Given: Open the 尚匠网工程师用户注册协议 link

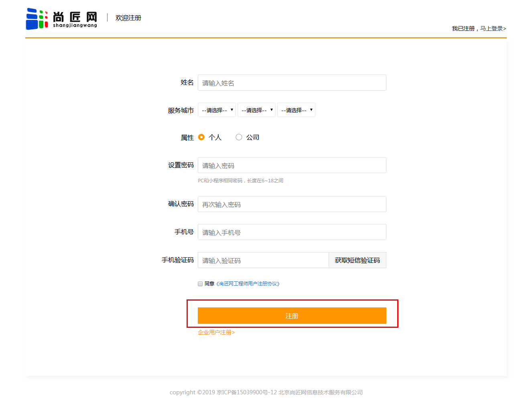Looking at the screenshot, I should pos(248,284).
